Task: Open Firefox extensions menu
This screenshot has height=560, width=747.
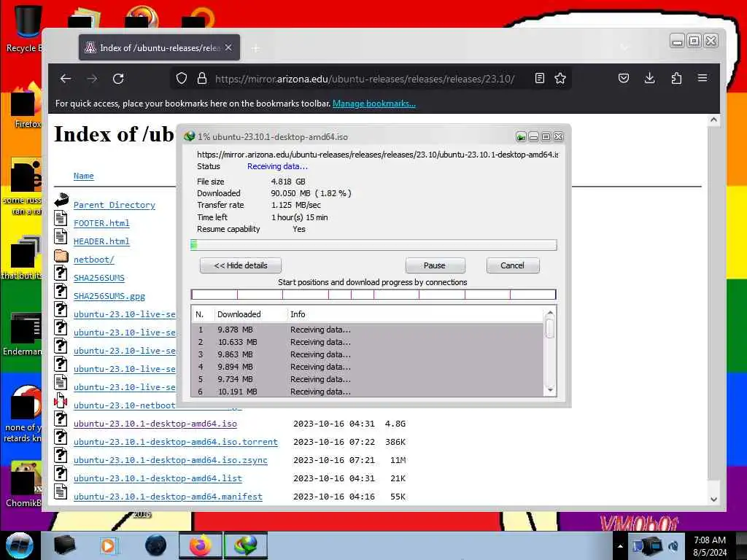Action: tap(676, 78)
